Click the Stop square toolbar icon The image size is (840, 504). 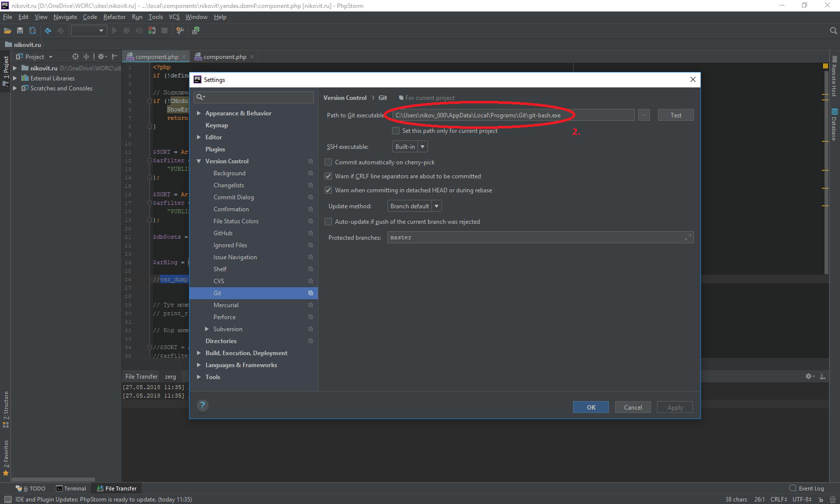[x=164, y=30]
